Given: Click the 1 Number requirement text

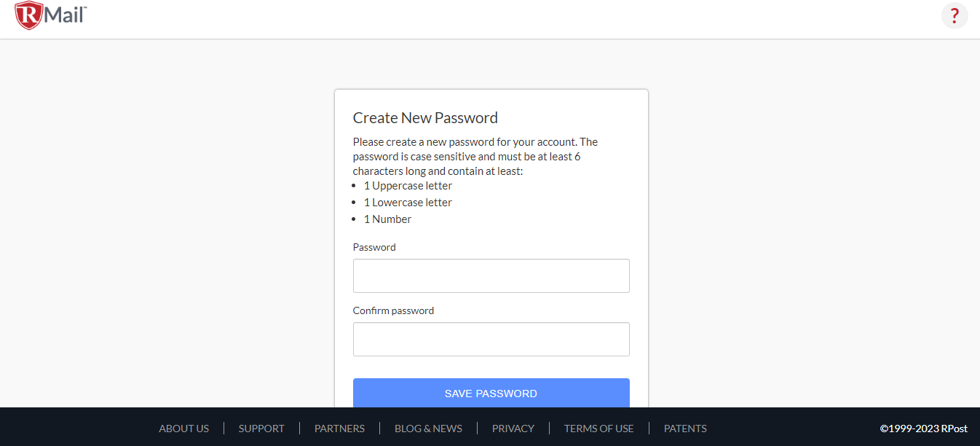Looking at the screenshot, I should click(387, 219).
